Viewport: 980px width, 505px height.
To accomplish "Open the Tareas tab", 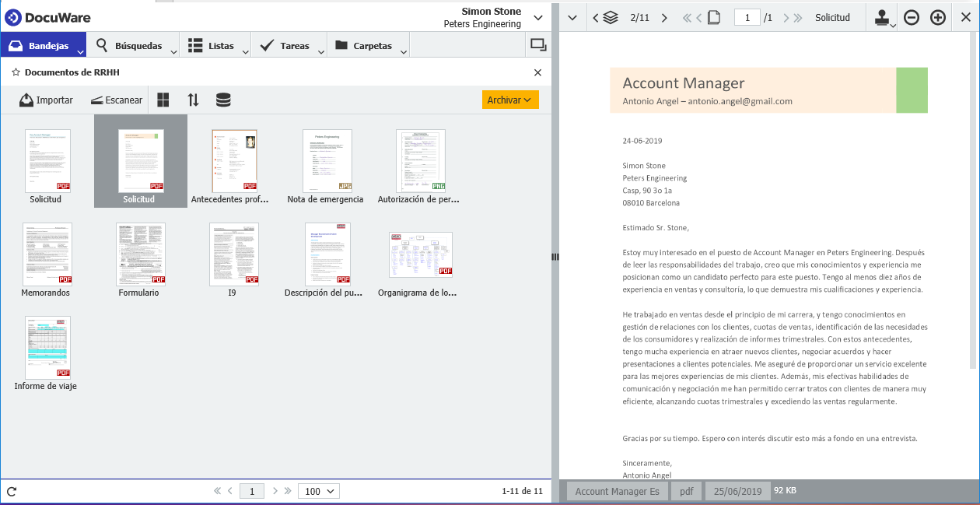I will coord(289,44).
